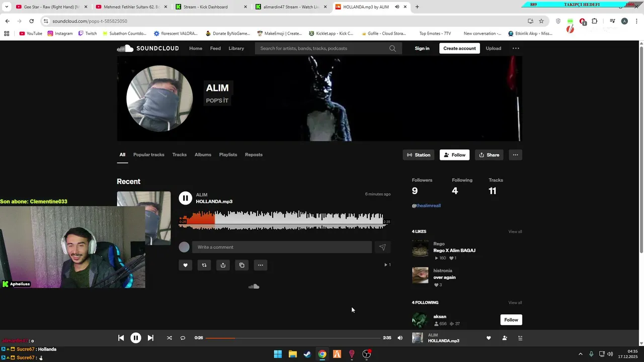The height and width of the screenshot is (362, 644).
Task: Open browser media controls icon
Action: coord(612,21)
